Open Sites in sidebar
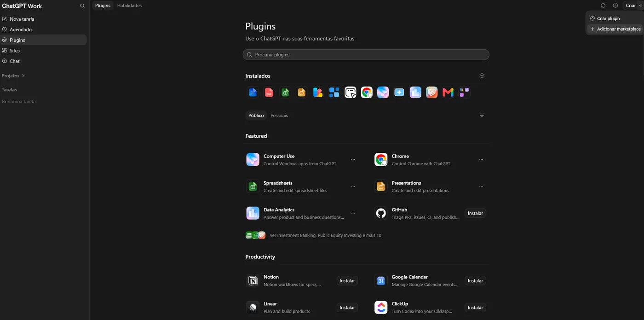This screenshot has width=644, height=320. (44, 51)
